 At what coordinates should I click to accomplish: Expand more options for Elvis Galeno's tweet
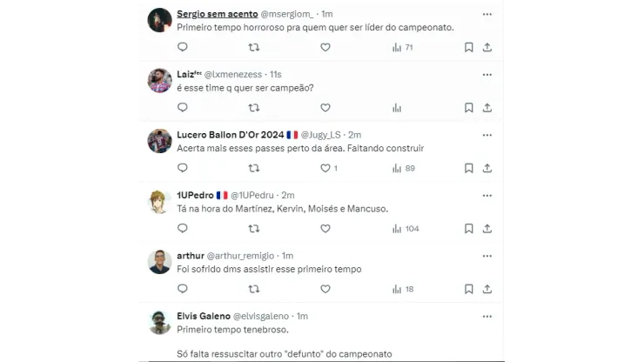click(x=487, y=316)
